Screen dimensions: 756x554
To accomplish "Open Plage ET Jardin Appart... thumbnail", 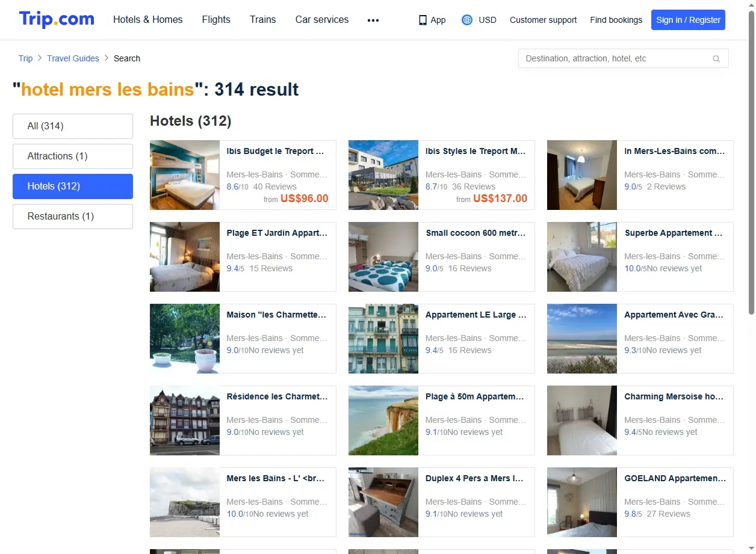I will [185, 257].
